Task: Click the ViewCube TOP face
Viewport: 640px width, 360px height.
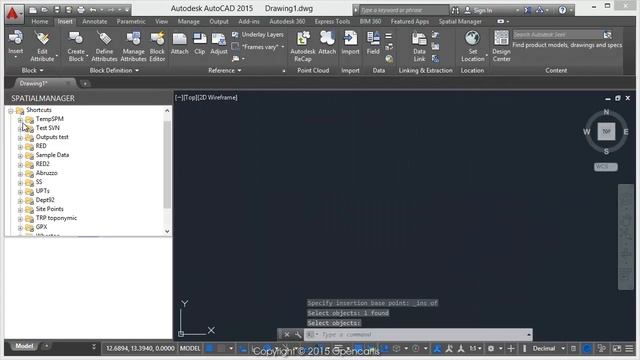Action: click(x=606, y=131)
